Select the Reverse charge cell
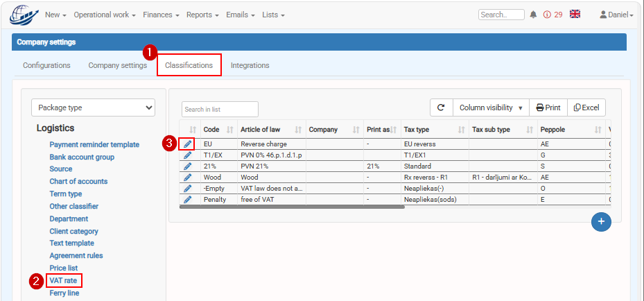The height and width of the screenshot is (301, 644). [272, 144]
